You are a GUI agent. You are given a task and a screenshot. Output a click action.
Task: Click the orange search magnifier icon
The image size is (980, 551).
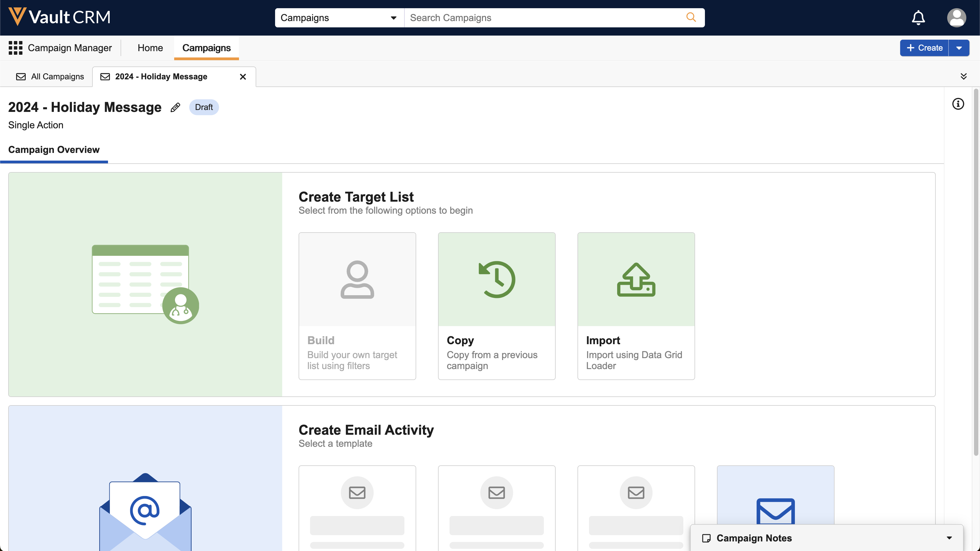pyautogui.click(x=691, y=18)
